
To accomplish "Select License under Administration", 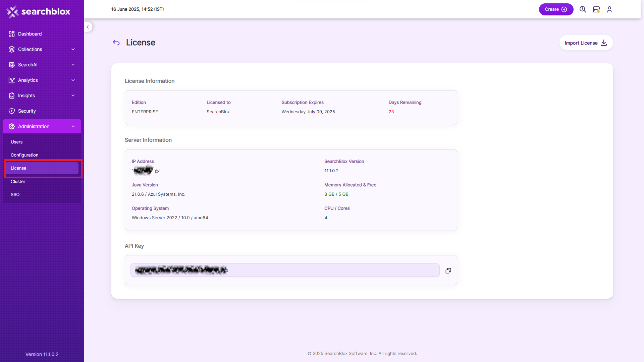I will [42, 168].
